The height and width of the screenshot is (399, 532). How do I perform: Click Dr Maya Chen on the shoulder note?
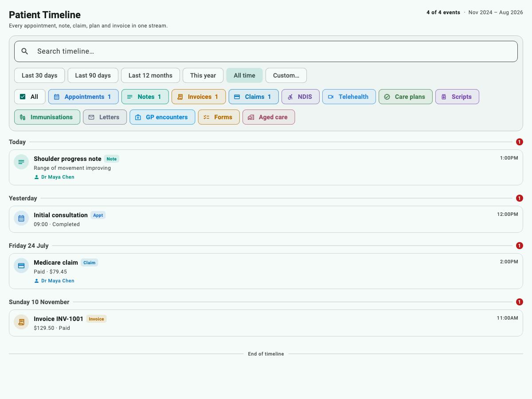tap(58, 177)
